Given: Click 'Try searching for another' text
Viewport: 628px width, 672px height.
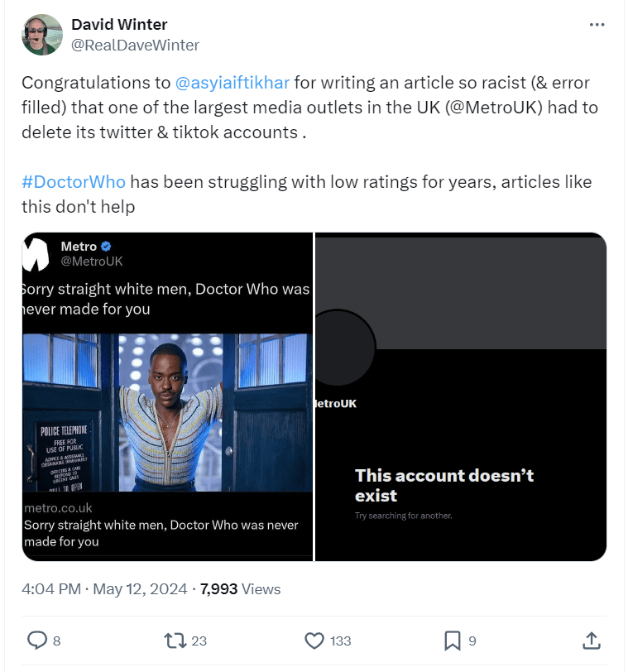Looking at the screenshot, I should click(x=404, y=516).
